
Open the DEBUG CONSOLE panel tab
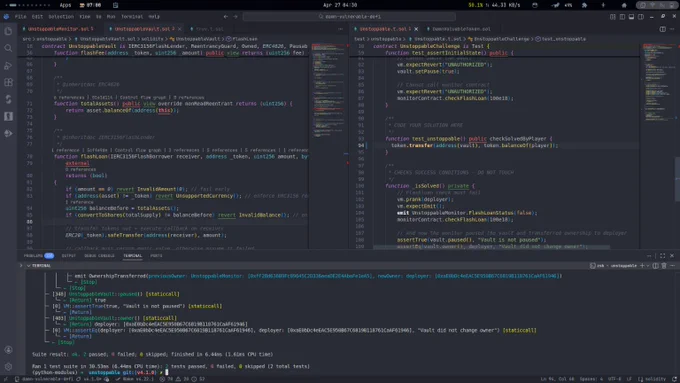(99, 255)
